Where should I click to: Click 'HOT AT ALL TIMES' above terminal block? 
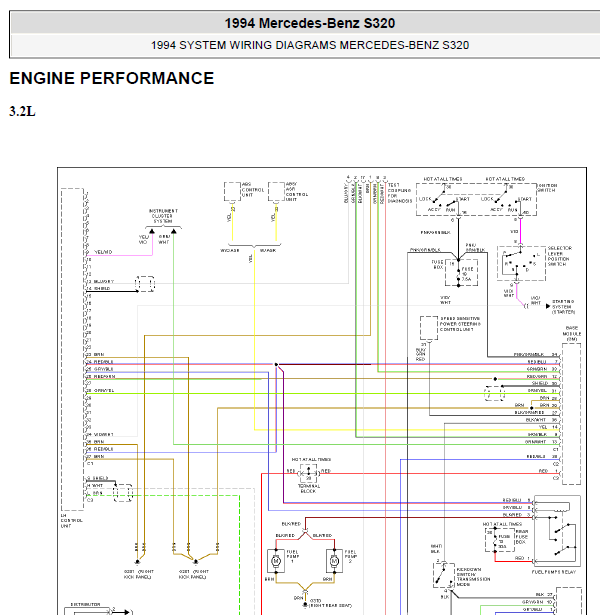[x=311, y=459]
